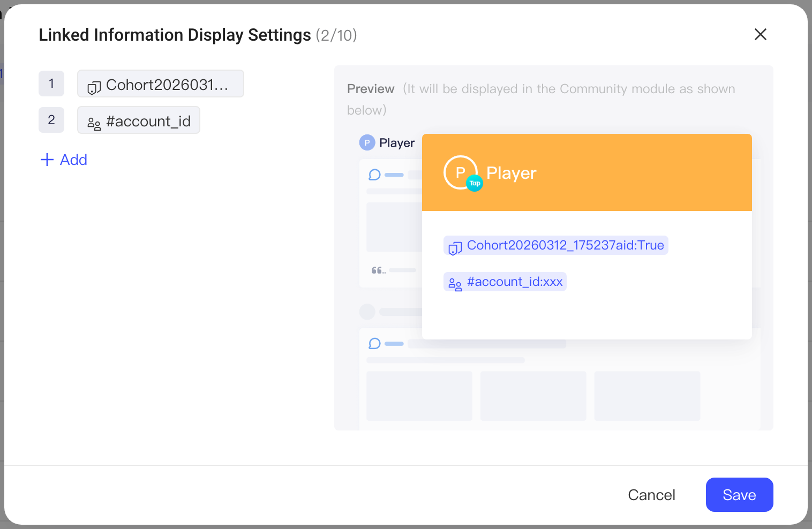Click the user icon in #account_id:xxx tag
The width and height of the screenshot is (812, 529).
click(455, 284)
